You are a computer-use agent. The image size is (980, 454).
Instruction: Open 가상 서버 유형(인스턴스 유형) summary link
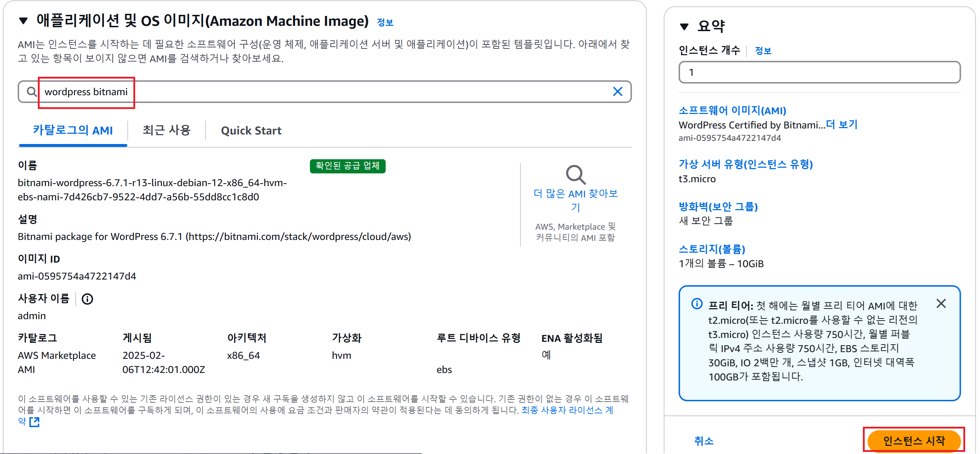(x=745, y=164)
